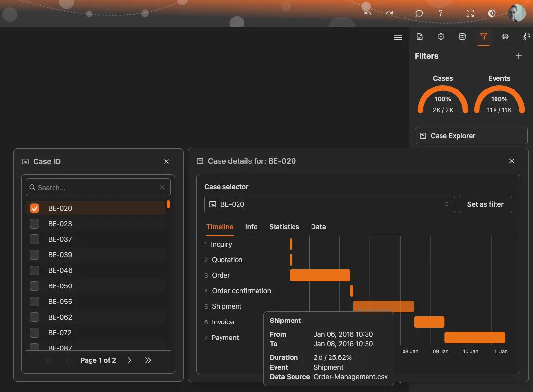Click the undo arrow icon
This screenshot has width=533, height=392.
click(368, 13)
